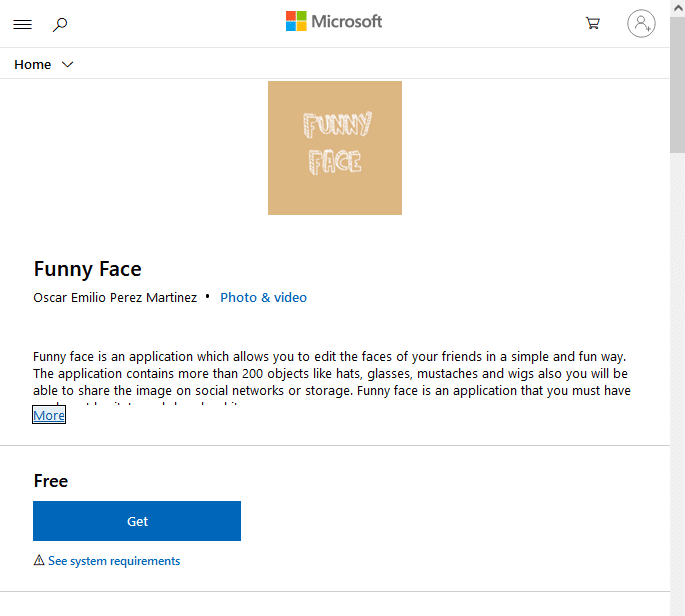Open the See system requirements link
The image size is (685, 616).
pos(114,561)
